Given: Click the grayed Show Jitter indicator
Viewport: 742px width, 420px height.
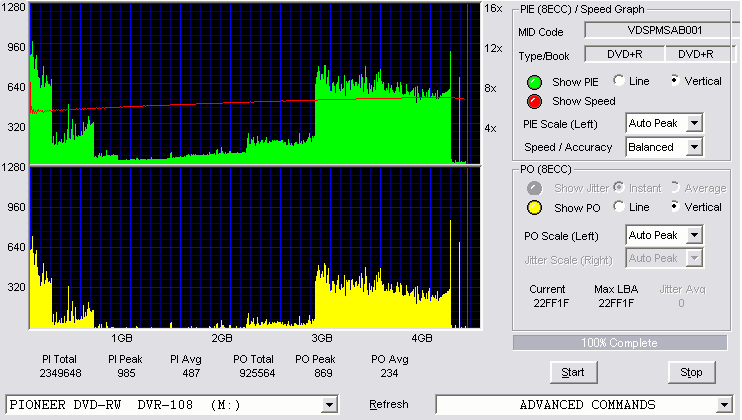Looking at the screenshot, I should point(534,188).
